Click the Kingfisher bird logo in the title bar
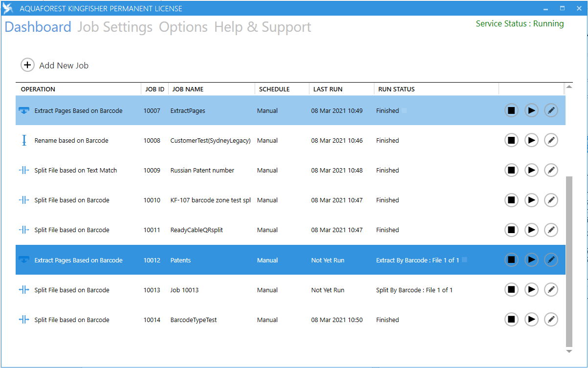Image resolution: width=588 pixels, height=368 pixels. [7, 8]
